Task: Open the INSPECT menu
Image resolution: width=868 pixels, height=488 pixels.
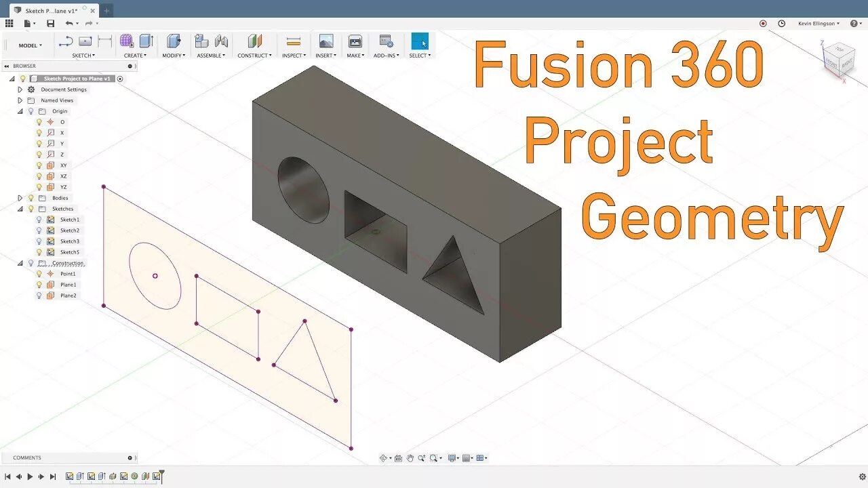Action: pyautogui.click(x=294, y=56)
